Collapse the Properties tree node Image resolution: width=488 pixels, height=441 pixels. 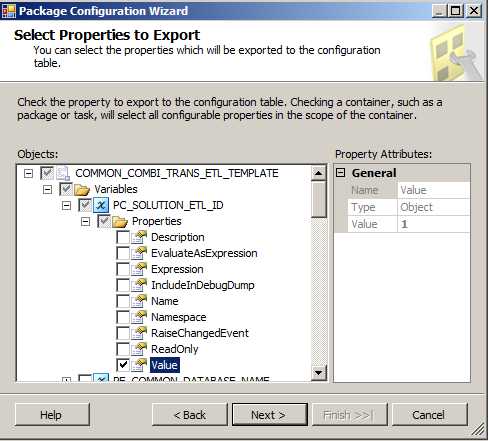click(85, 221)
